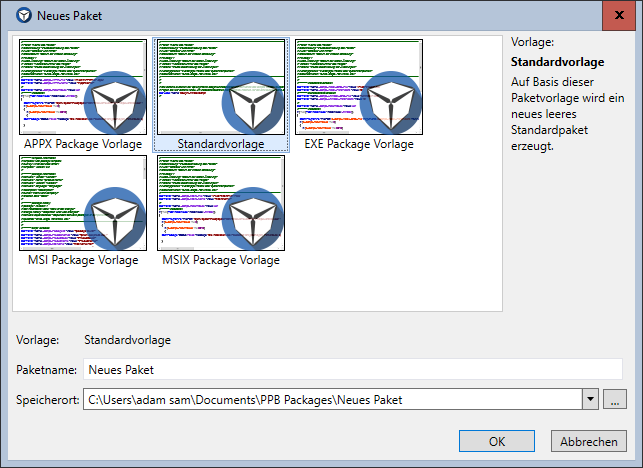Click the MSIX Package Vorlage text label
This screenshot has width=643, height=468.
(x=221, y=260)
